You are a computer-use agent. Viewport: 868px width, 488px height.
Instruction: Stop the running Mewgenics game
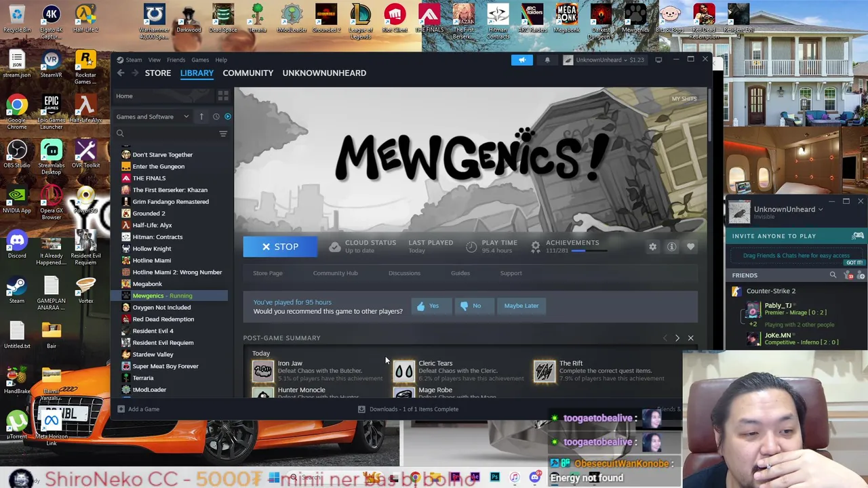[x=280, y=247]
